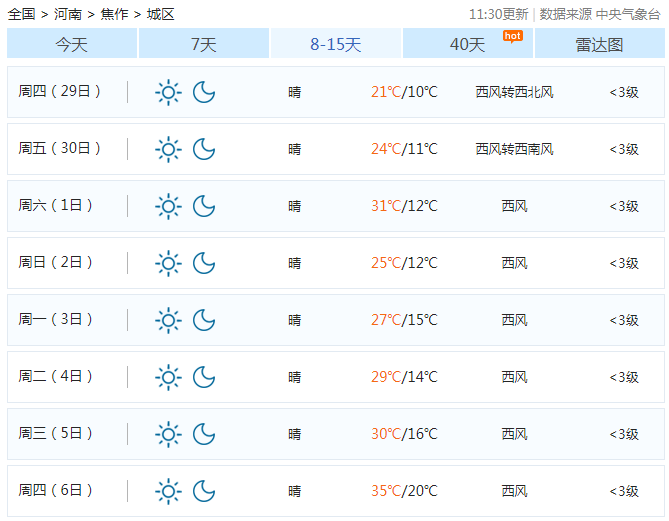669x521 pixels.
Task: Click the wind text 西风转西南风
Action: (515, 149)
